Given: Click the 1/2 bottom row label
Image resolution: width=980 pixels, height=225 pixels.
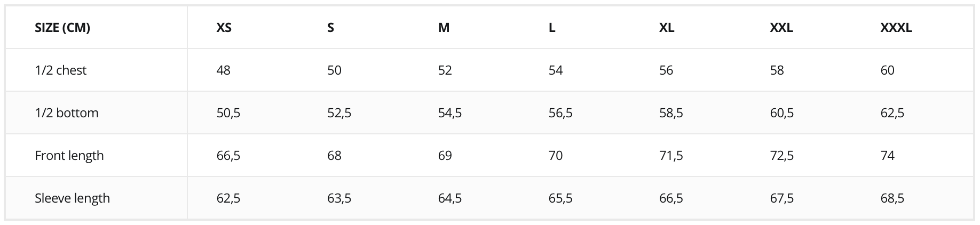Looking at the screenshot, I should pyautogui.click(x=67, y=113).
